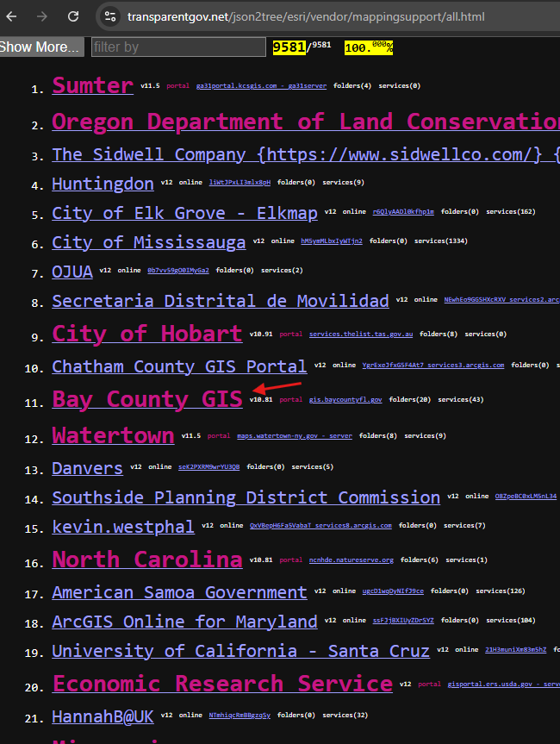This screenshot has width=560, height=744.
Task: Open Southside Planning District Commission link
Action: coord(246,497)
